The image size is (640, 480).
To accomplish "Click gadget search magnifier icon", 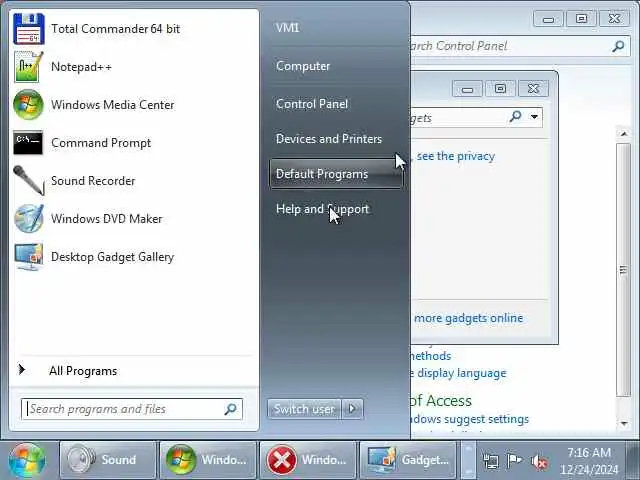I will click(516, 117).
